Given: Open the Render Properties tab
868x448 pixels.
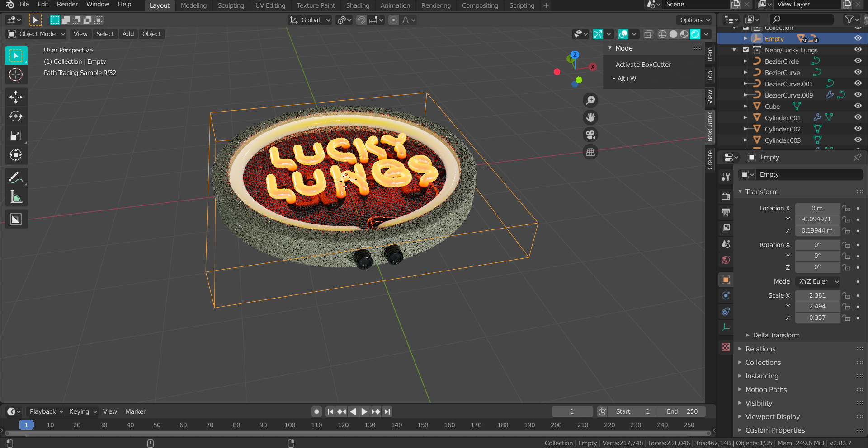Looking at the screenshot, I should (726, 196).
